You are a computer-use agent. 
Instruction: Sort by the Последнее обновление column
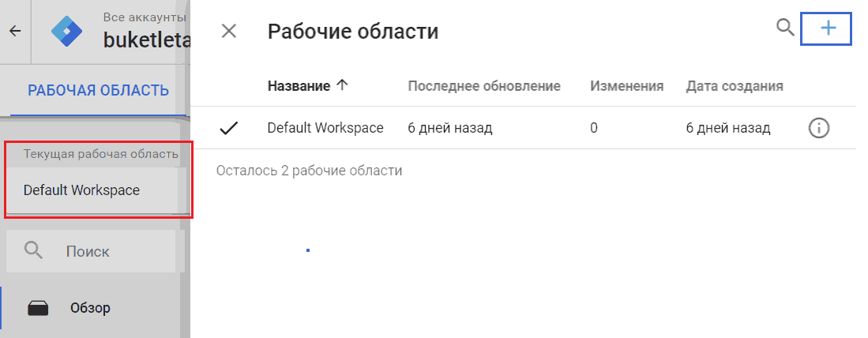point(484,86)
